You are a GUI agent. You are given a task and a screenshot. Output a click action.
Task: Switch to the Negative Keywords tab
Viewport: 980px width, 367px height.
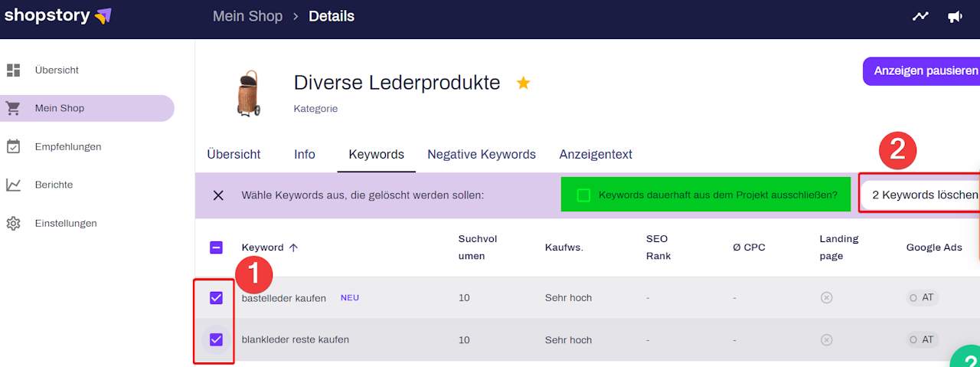(481, 155)
